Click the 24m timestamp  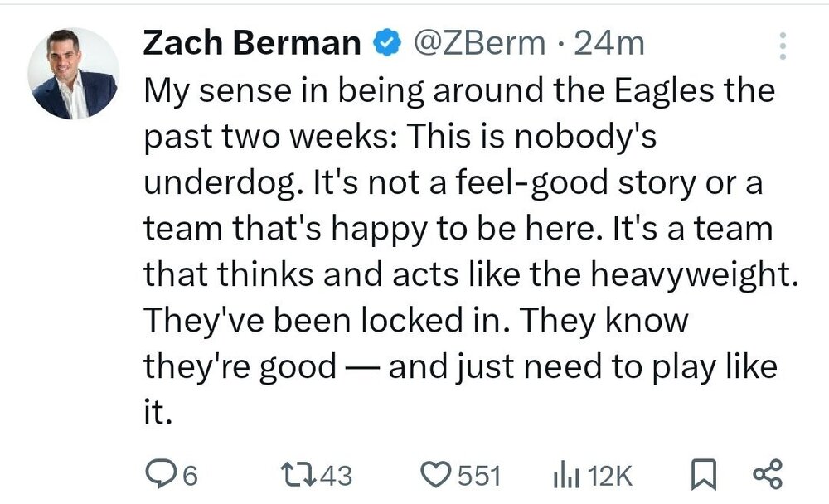point(608,43)
